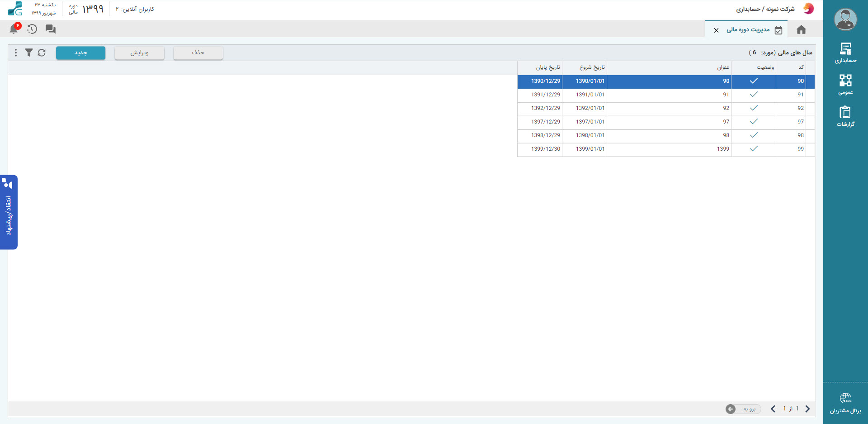
Task: Go to the home tab icon
Action: (801, 30)
